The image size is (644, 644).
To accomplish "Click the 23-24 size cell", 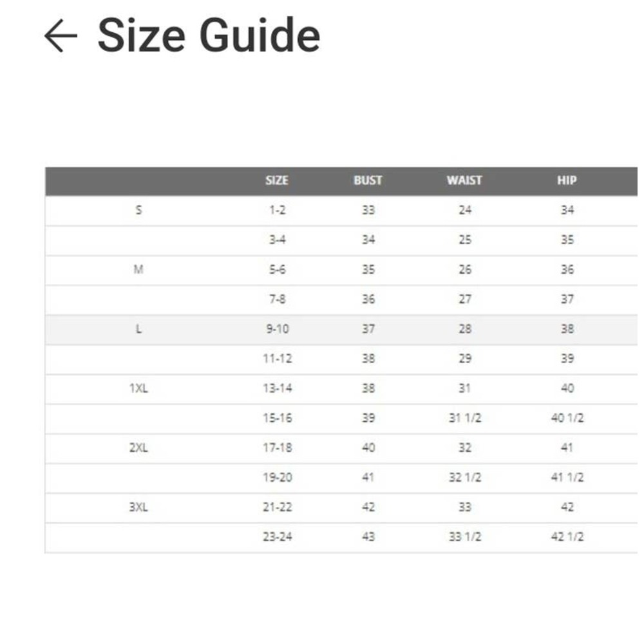I will click(277, 536).
